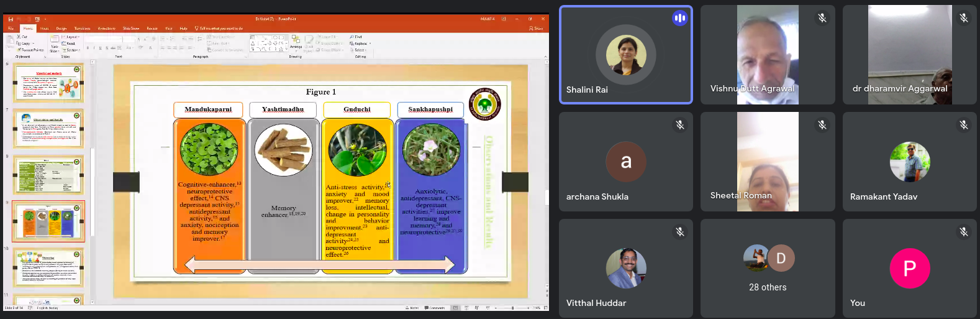980x319 pixels.
Task: Click the muted mic icon on dr dharamvir Aggarwal tile
Action: [964, 18]
